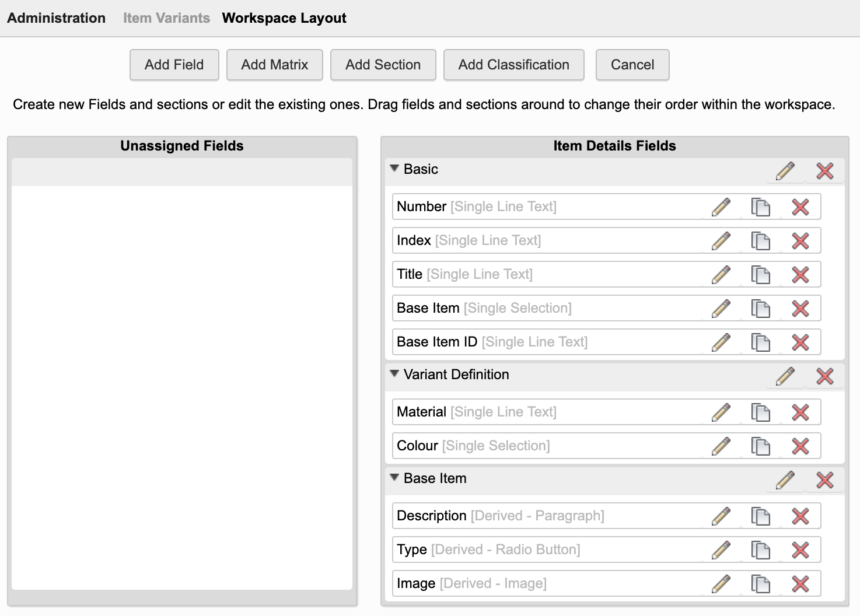The height and width of the screenshot is (616, 860).
Task: Copy the Image derived field
Action: 760,584
